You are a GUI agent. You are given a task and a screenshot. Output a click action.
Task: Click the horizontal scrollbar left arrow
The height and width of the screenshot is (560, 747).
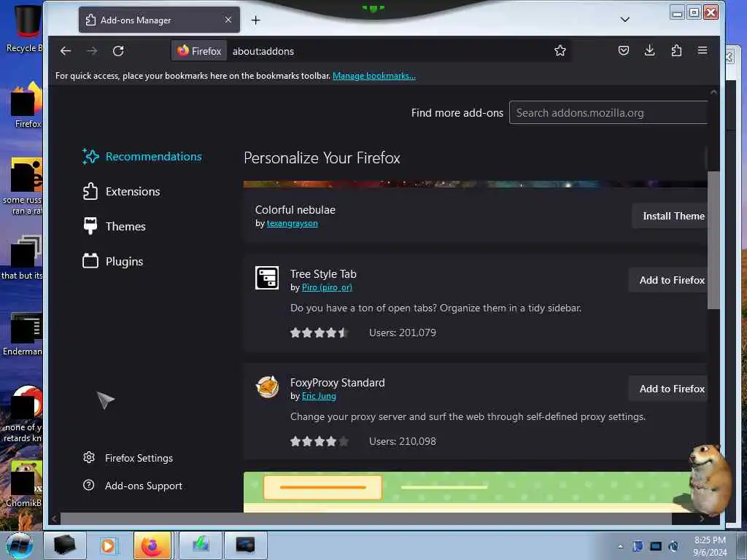(x=54, y=518)
